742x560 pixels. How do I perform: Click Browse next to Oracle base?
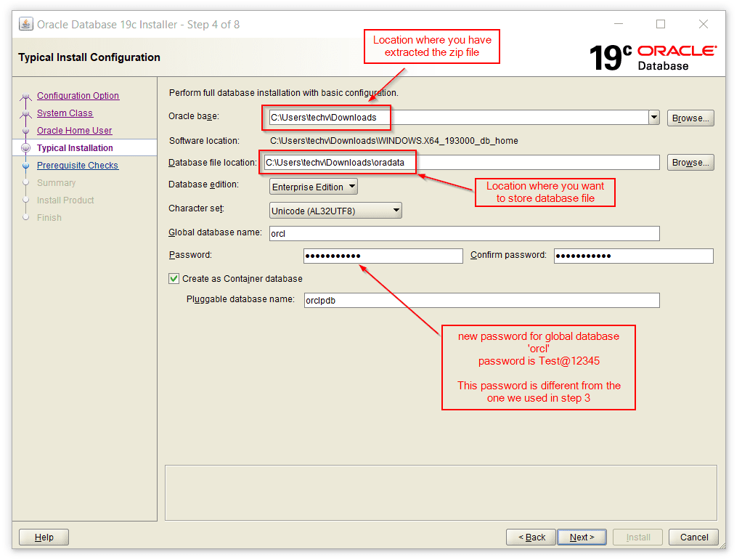tap(690, 118)
